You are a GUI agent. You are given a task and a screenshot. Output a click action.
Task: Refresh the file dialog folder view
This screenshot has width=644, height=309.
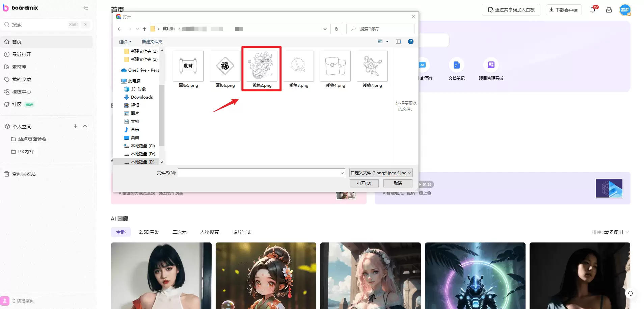point(337,29)
